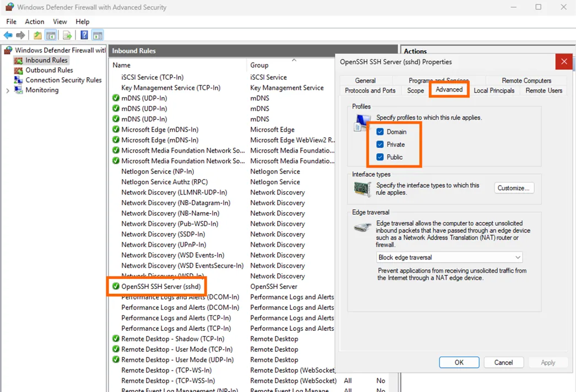The image size is (576, 392).
Task: Uncheck the Public profile checkbox
Action: coord(380,157)
